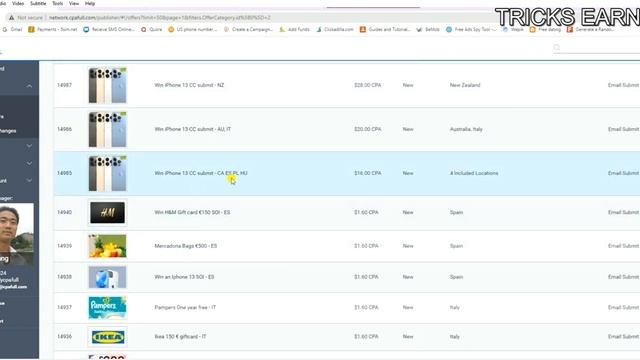Click the New Zealand country cell
640x360 pixels.
[x=465, y=85]
